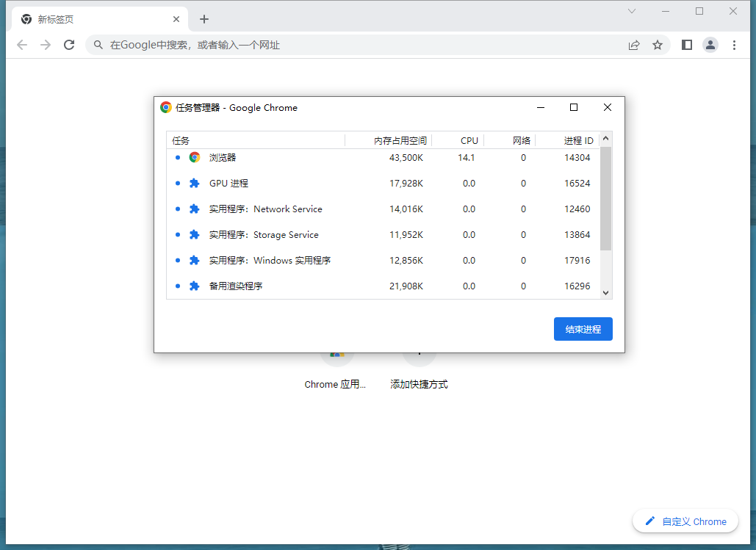The image size is (756, 550).
Task: Click the puzzle icon beside Network Service
Action: (x=194, y=209)
